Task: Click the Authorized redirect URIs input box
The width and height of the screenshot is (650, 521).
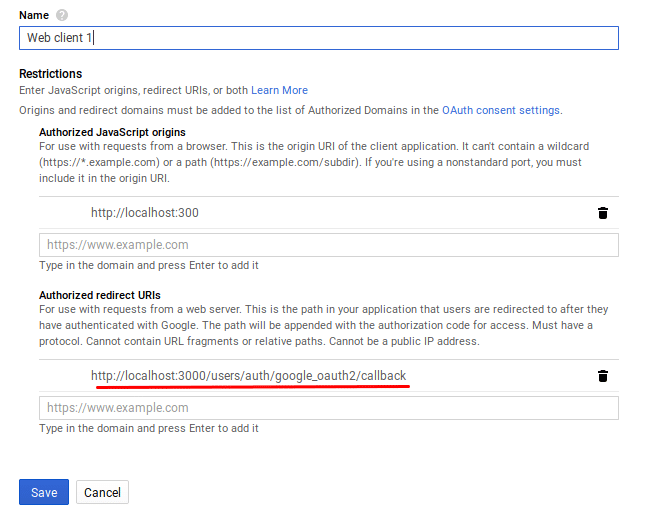Action: point(329,408)
